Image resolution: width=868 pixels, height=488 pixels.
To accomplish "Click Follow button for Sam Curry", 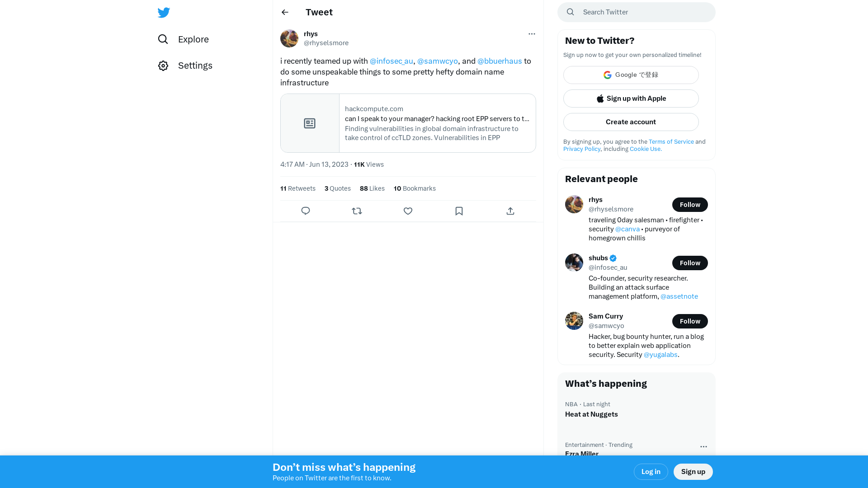I will click(x=690, y=321).
